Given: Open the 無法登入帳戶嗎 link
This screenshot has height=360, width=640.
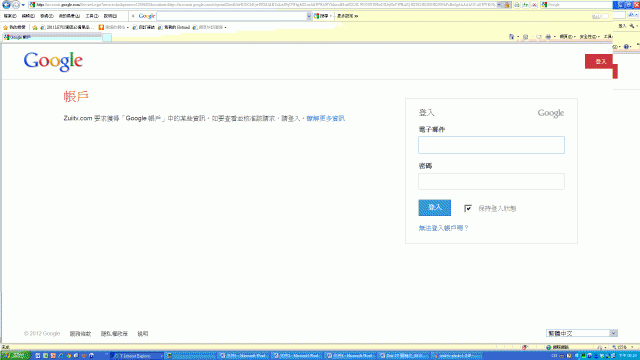Looking at the screenshot, I should (x=443, y=228).
